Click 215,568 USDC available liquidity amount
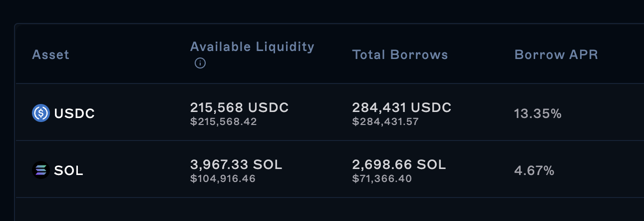The image size is (644, 221). pos(239,107)
